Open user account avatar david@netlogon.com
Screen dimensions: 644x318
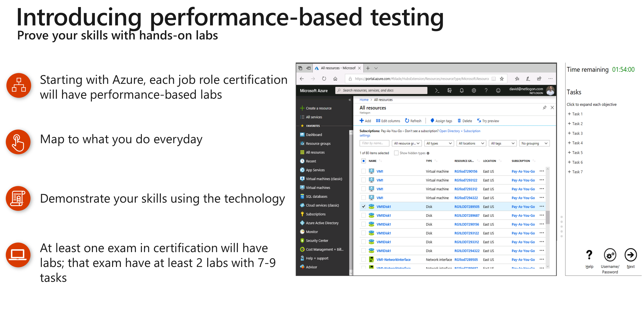tap(550, 90)
